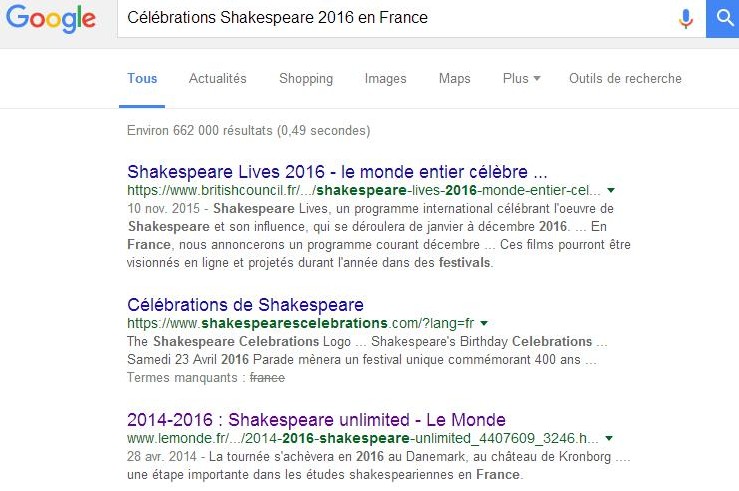This screenshot has height=491, width=739.
Task: Click inside the search query field
Action: click(390, 19)
